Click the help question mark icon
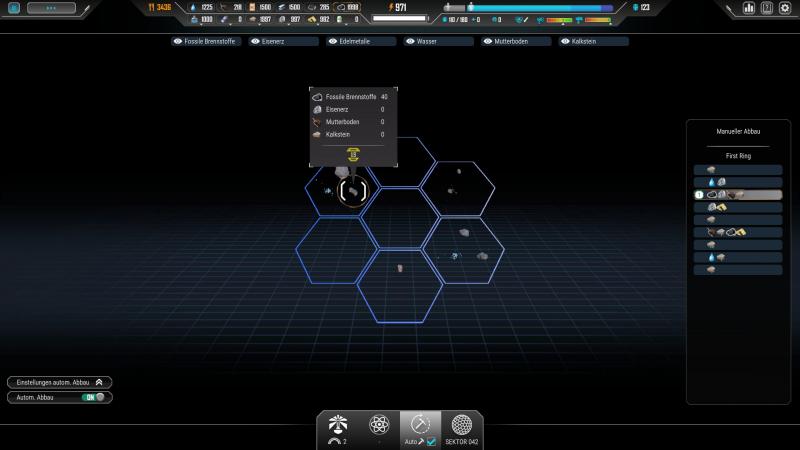 (x=767, y=8)
